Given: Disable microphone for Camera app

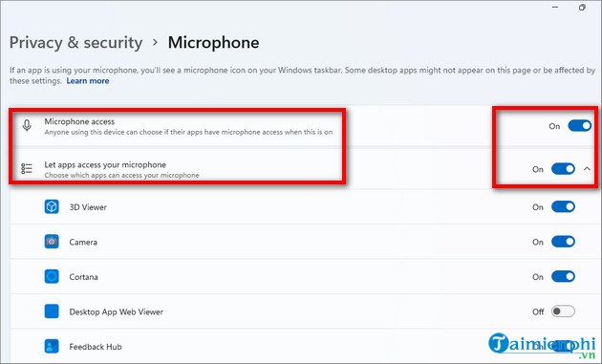Looking at the screenshot, I should 563,242.
